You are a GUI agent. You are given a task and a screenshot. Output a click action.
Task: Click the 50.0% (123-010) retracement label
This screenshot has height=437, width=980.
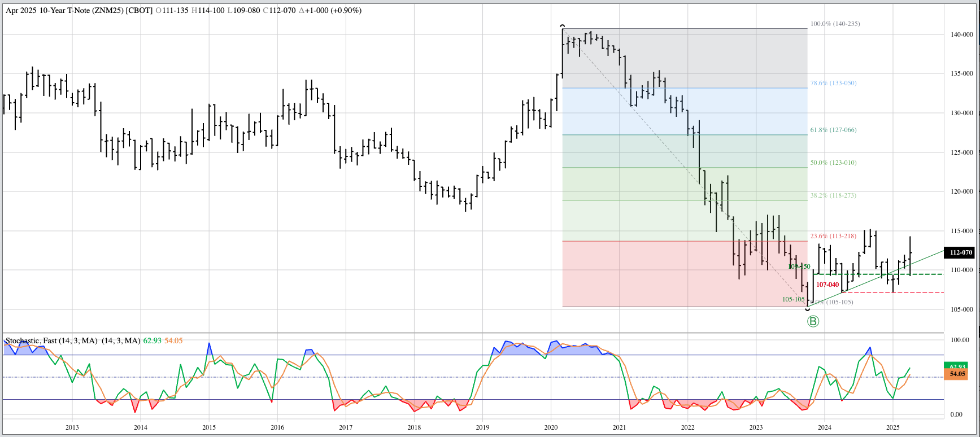click(x=833, y=163)
